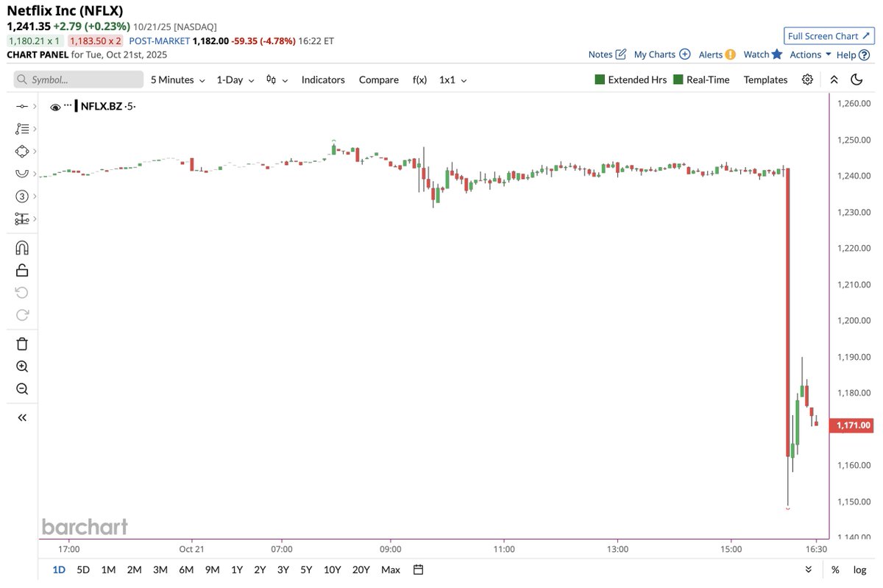883x588 pixels.
Task: Select the 10Y range
Action: 333,570
